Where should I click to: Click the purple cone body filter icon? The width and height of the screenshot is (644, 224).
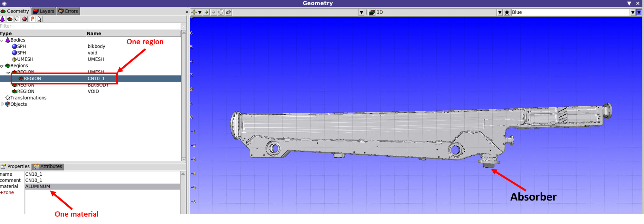(3, 19)
